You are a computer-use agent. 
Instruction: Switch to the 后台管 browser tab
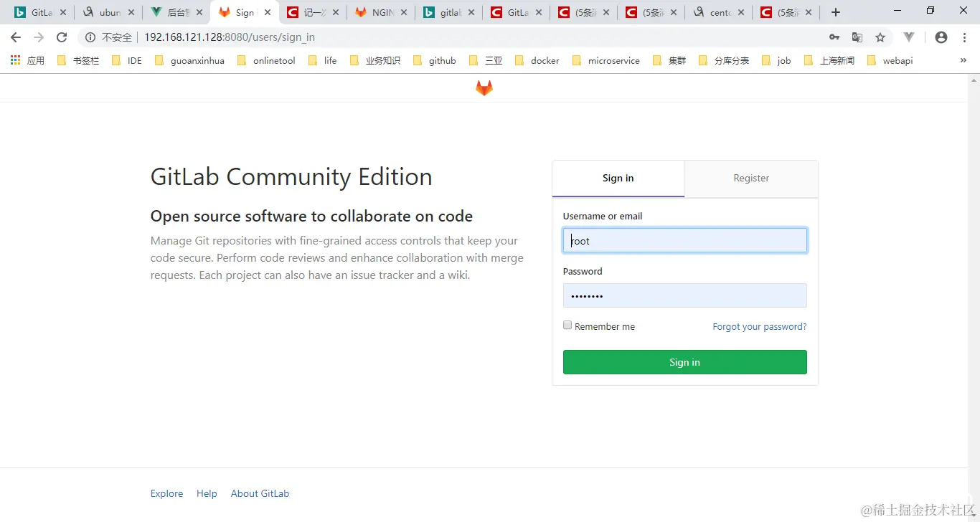click(175, 12)
